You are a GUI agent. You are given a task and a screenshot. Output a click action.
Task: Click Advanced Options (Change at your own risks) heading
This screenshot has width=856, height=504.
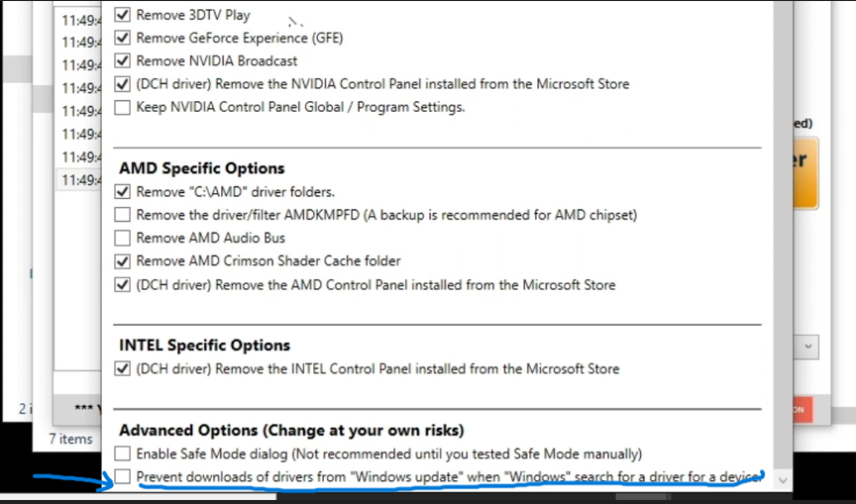tap(291, 431)
